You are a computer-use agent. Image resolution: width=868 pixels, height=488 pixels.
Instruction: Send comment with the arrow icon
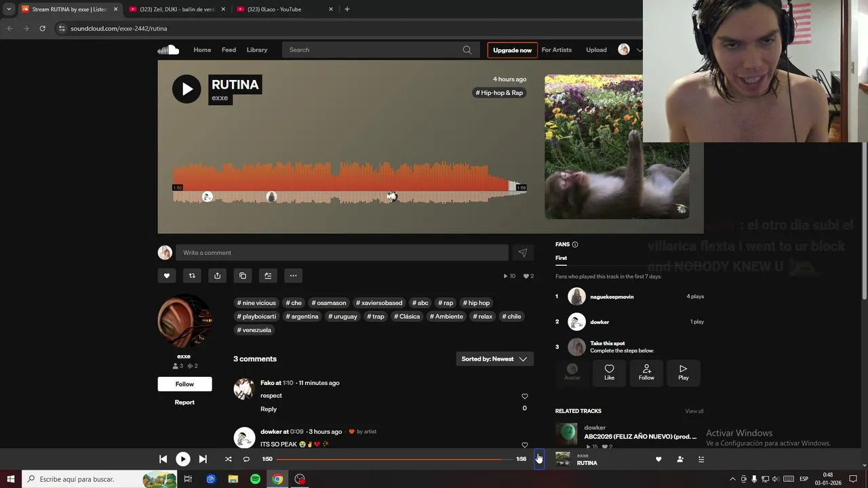(523, 253)
